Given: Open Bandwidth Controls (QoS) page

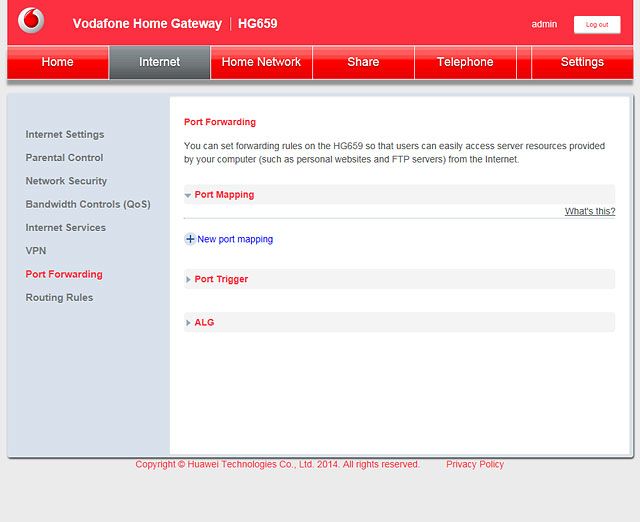Looking at the screenshot, I should coord(88,204).
